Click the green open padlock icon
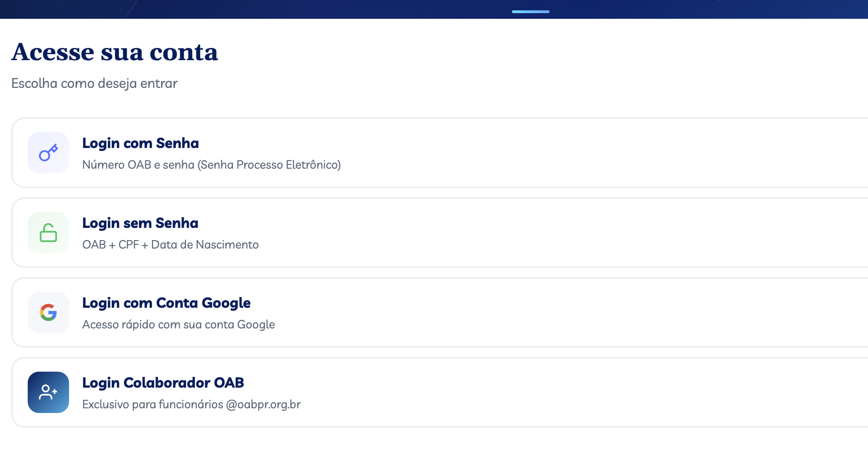Image resolution: width=868 pixels, height=452 pixels. pos(48,233)
